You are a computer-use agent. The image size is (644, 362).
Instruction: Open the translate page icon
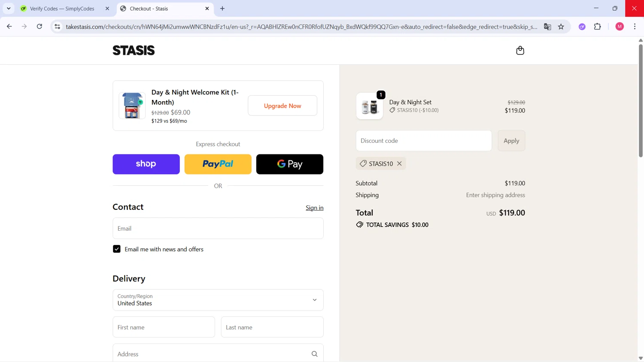point(547,27)
